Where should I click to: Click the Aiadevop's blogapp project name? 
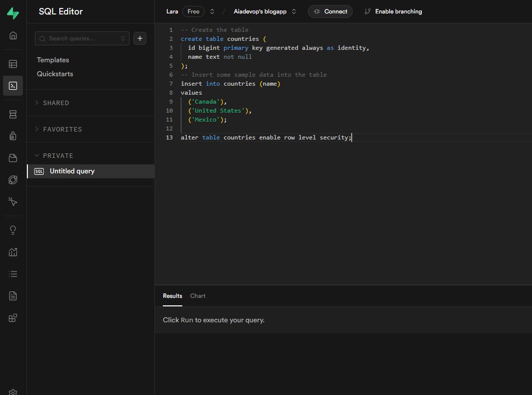tap(260, 11)
